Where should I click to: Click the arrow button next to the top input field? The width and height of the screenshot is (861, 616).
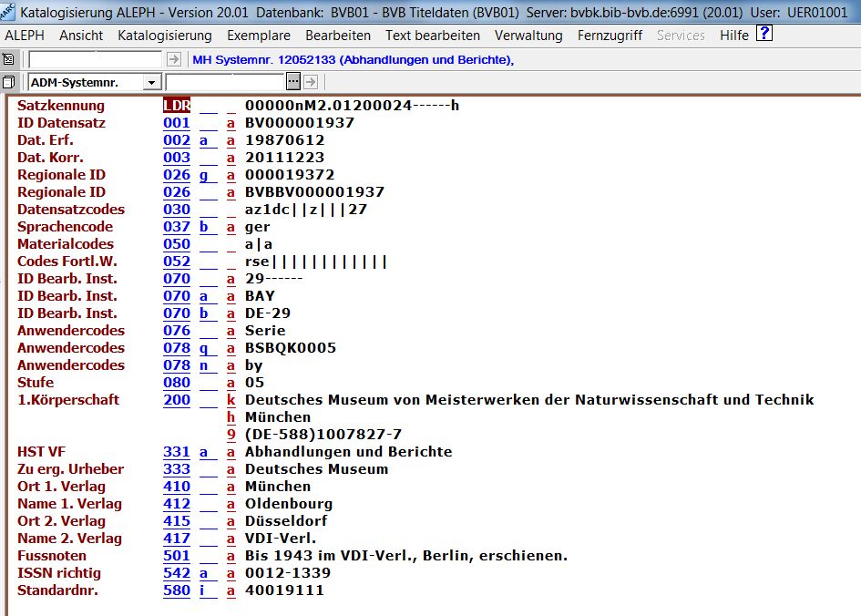[174, 59]
